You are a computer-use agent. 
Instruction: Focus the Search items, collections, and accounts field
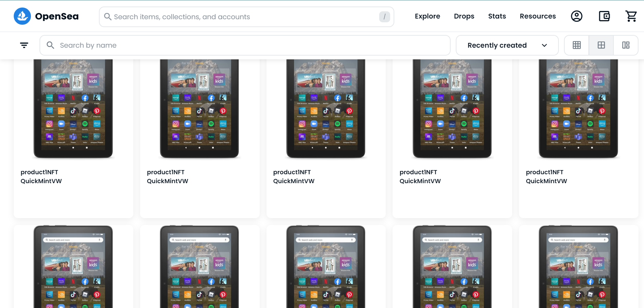pos(247,16)
